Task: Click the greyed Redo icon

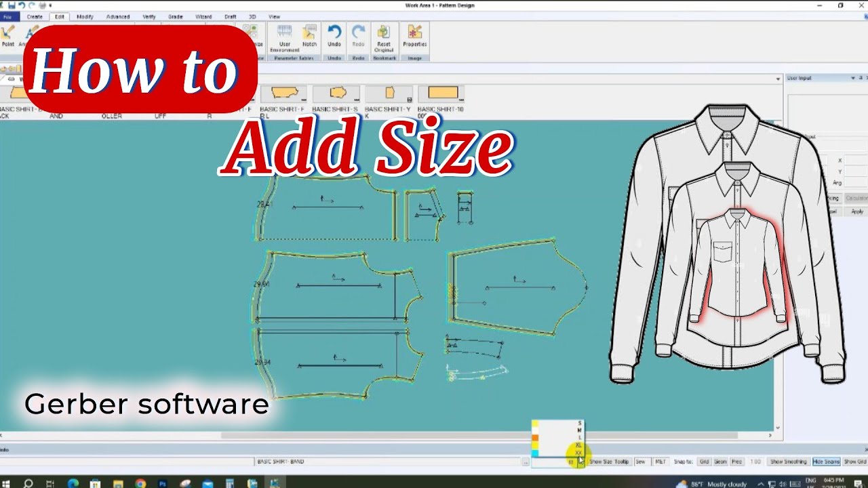Action: pyautogui.click(x=359, y=35)
